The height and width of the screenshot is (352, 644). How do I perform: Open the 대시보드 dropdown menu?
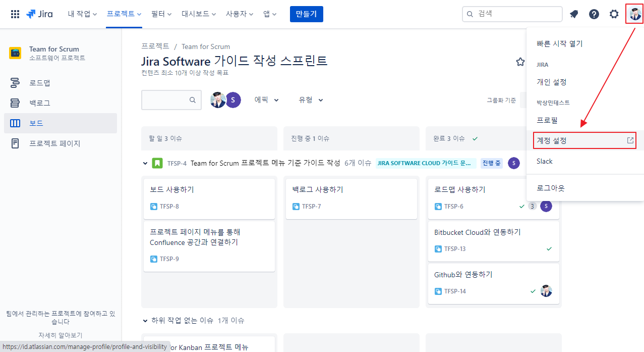(x=199, y=14)
